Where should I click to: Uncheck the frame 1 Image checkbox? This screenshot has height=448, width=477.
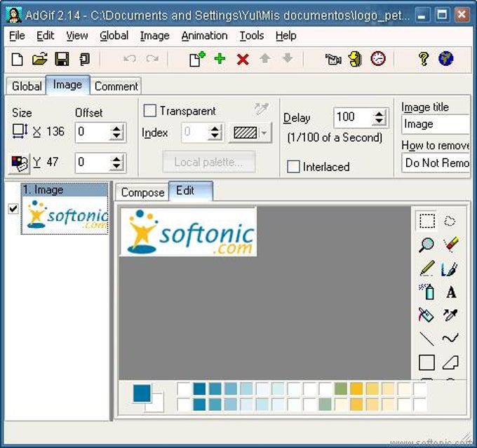coord(13,208)
